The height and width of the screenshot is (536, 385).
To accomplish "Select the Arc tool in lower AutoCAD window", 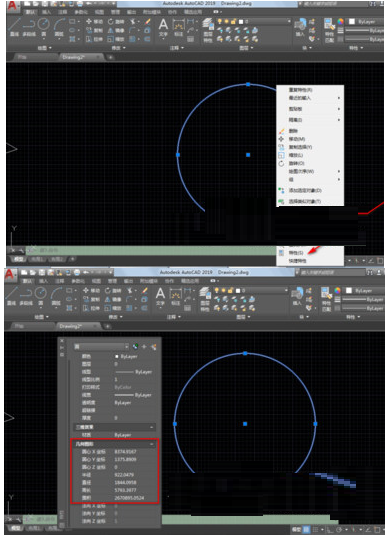I will pos(56,296).
